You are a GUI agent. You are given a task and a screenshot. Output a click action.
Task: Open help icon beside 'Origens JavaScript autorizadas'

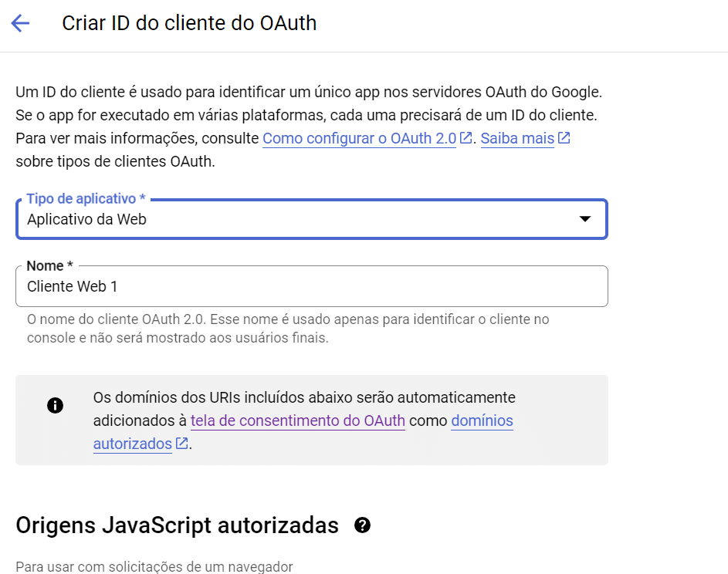(362, 525)
